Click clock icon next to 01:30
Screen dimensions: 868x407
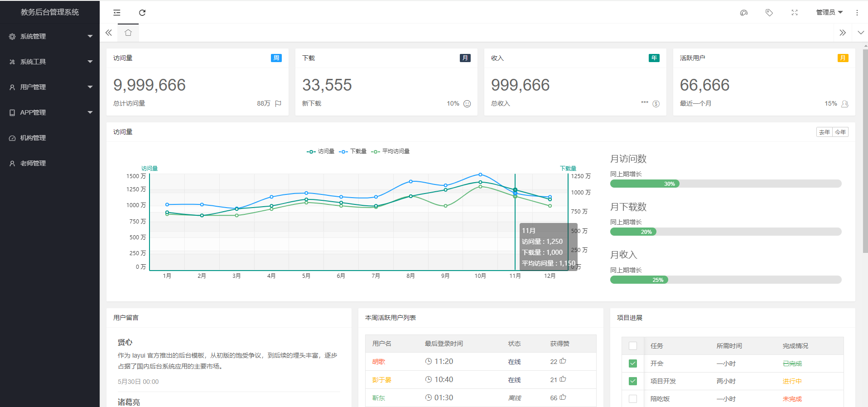(429, 397)
